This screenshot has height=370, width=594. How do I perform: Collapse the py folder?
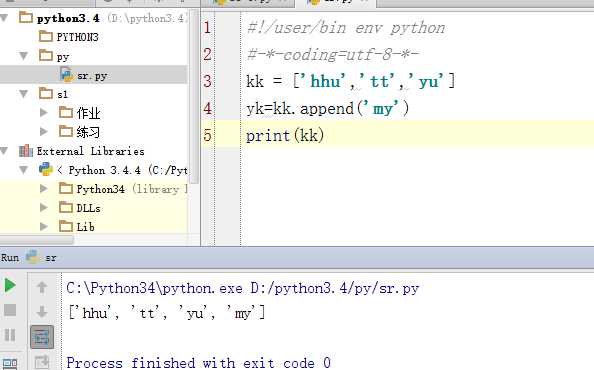pos(23,56)
